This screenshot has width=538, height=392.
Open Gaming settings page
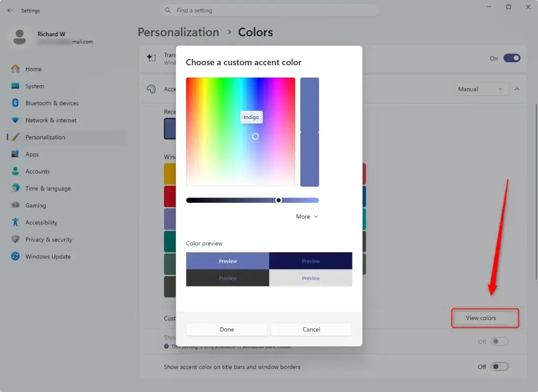[66, 205]
